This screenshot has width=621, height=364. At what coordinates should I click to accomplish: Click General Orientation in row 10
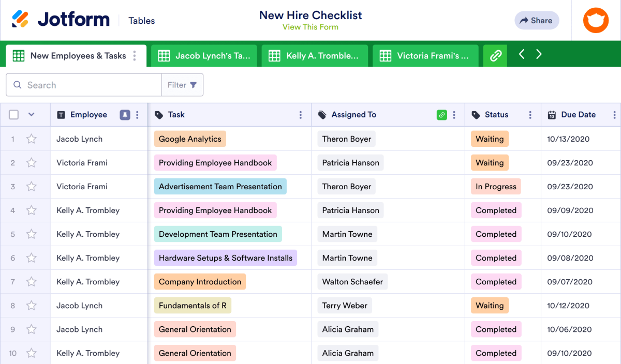pyautogui.click(x=195, y=353)
